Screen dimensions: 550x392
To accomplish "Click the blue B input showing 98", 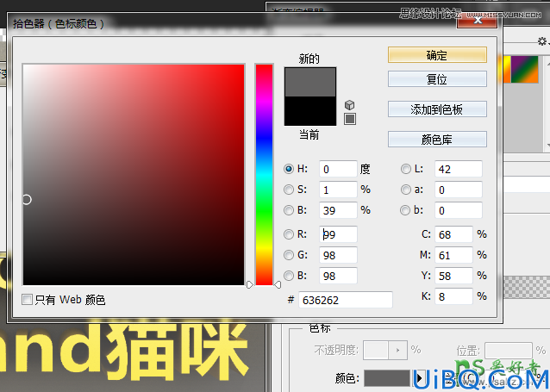I will pyautogui.click(x=338, y=276).
